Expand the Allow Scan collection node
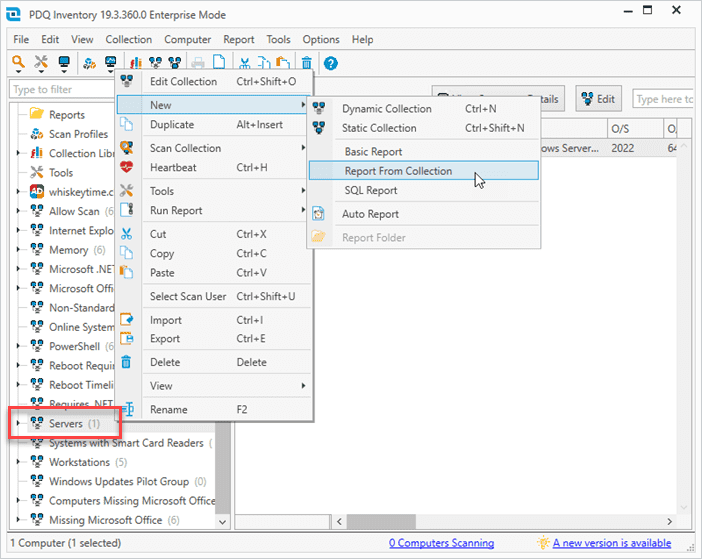 [18, 211]
